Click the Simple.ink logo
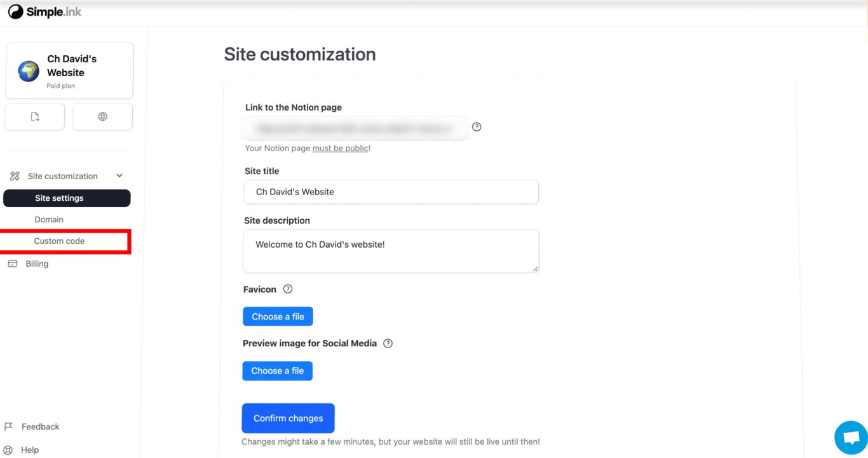The image size is (868, 458). click(44, 11)
